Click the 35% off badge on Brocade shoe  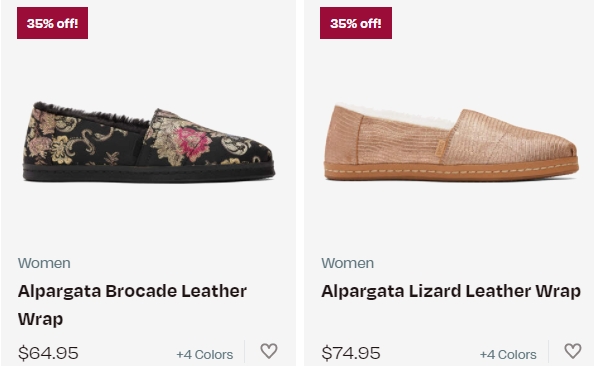(x=52, y=23)
